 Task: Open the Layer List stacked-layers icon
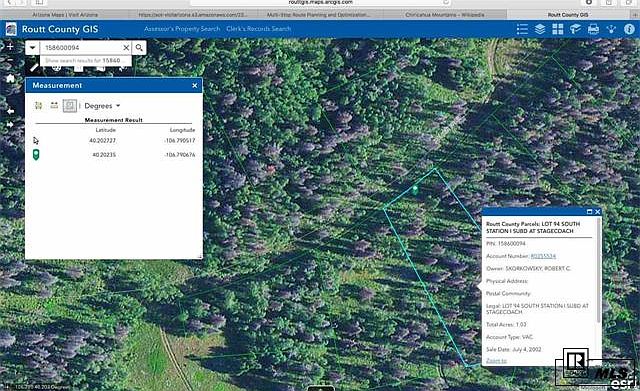point(540,29)
